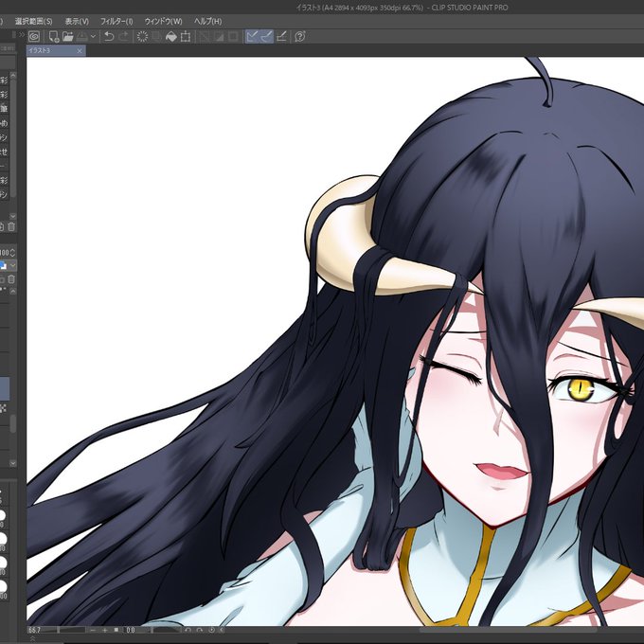Click the left-arrow icon at the status bar end

pos(222,630)
